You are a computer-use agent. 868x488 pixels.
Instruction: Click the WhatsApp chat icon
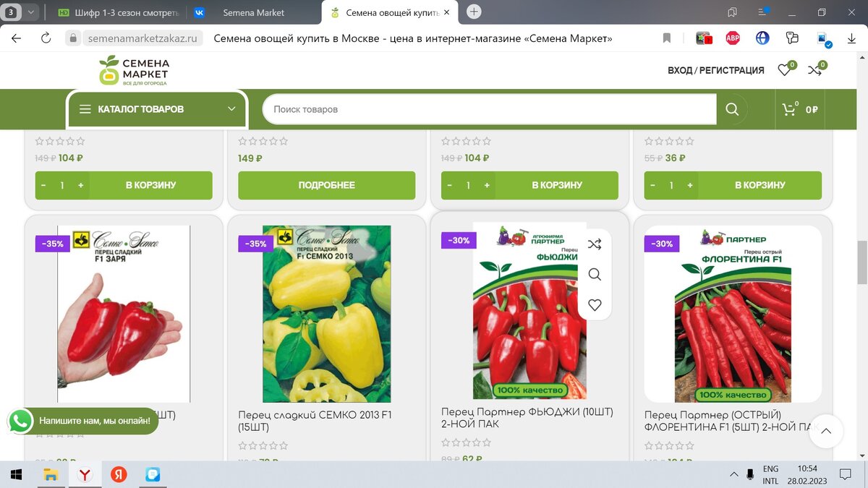coord(20,420)
